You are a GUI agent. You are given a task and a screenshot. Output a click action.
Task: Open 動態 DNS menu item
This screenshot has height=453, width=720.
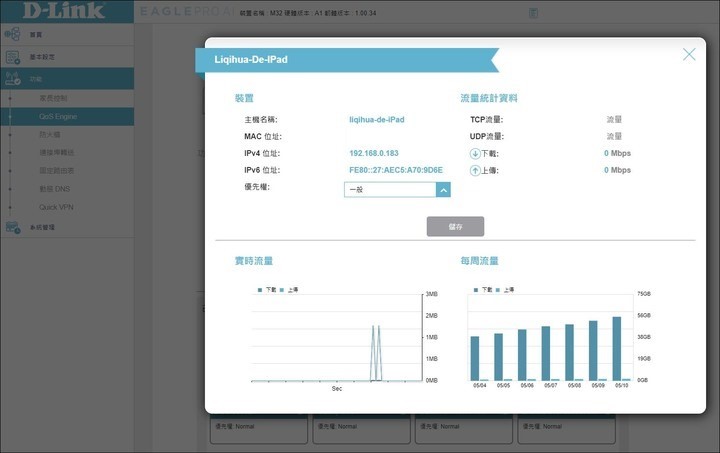click(x=54, y=189)
